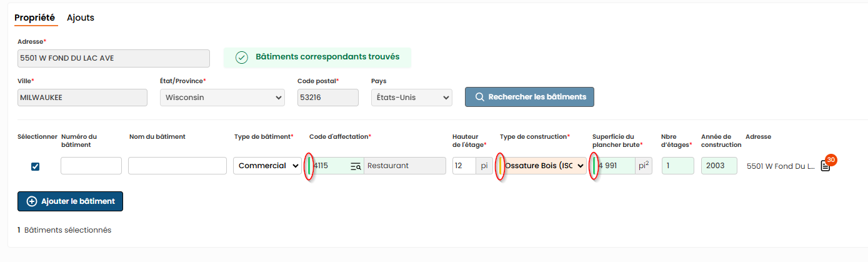Click the Année de construction field 2003

[x=719, y=166]
